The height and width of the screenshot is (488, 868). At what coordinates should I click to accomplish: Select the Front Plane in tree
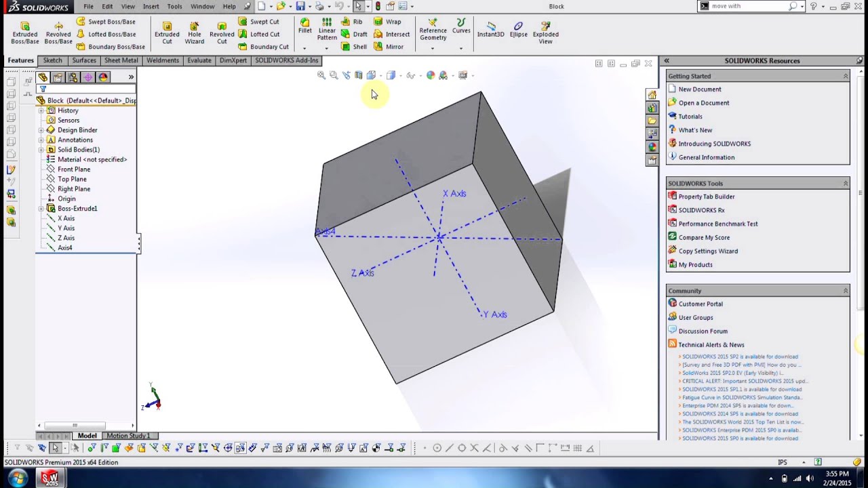74,169
